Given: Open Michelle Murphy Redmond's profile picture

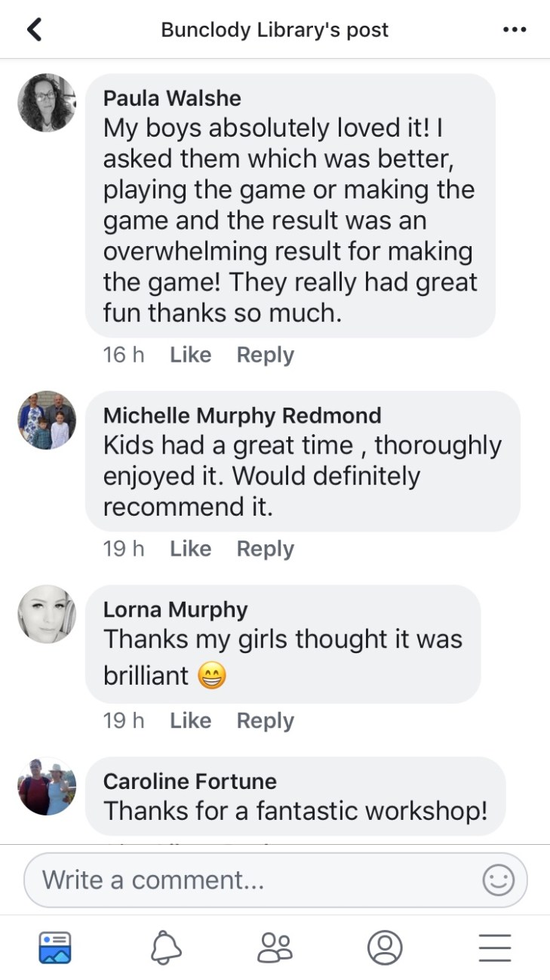Looking at the screenshot, I should pos(47,421).
